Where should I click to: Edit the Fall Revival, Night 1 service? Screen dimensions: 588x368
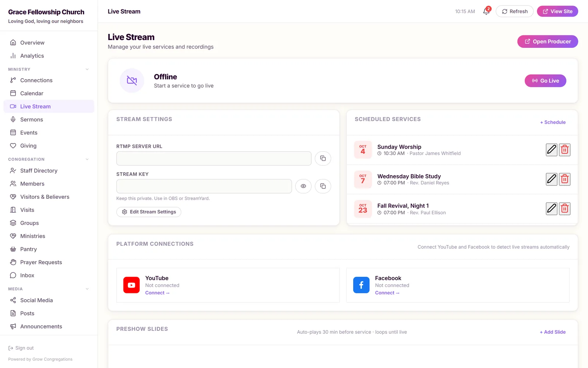click(x=552, y=209)
